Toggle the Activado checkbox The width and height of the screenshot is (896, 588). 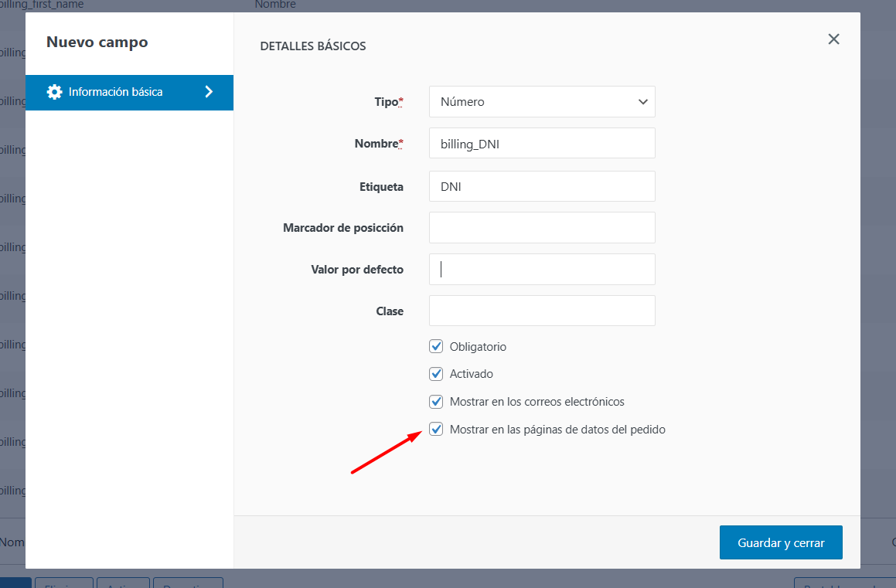[436, 374]
